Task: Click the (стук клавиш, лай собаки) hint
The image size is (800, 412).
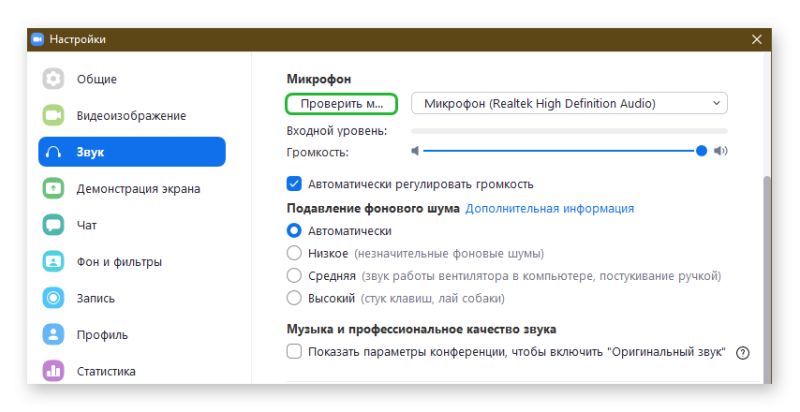Action: click(x=433, y=298)
